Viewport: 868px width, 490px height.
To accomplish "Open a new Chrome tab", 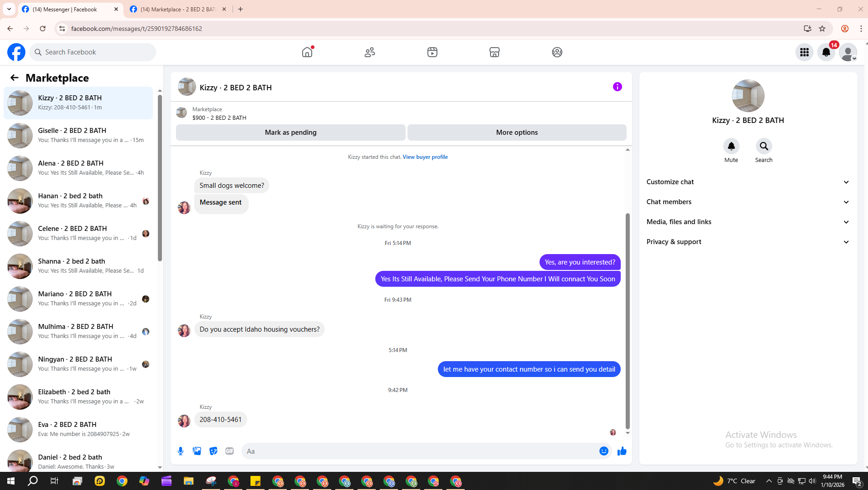I will click(x=240, y=9).
